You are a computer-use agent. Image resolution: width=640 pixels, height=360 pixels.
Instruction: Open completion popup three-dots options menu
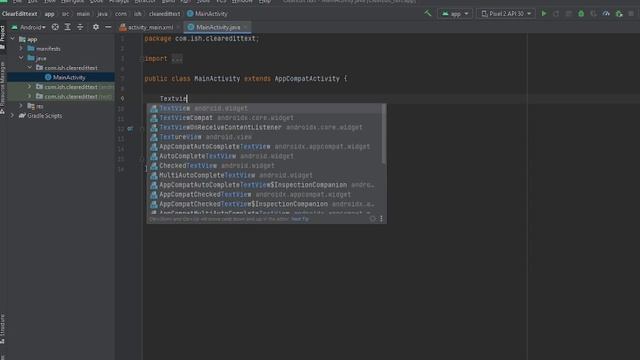pyautogui.click(x=381, y=219)
